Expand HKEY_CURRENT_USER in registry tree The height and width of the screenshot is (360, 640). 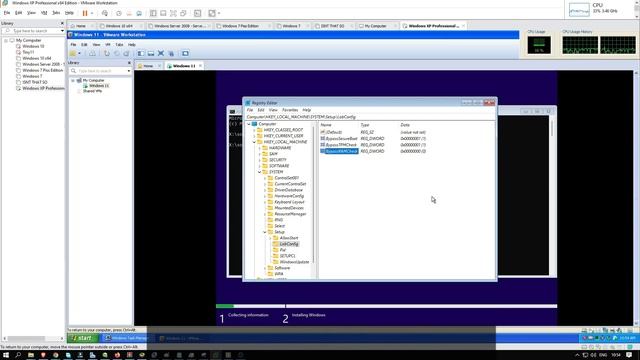pyautogui.click(x=254, y=136)
